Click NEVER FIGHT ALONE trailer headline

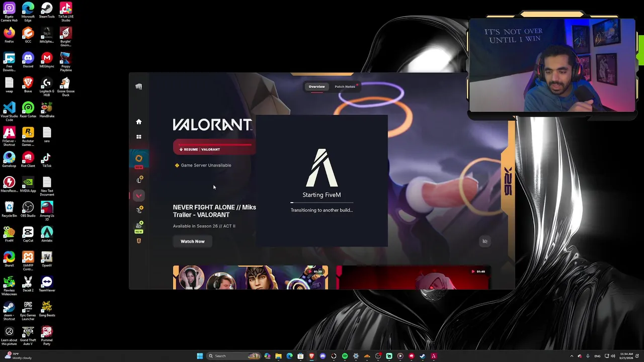pyautogui.click(x=214, y=211)
